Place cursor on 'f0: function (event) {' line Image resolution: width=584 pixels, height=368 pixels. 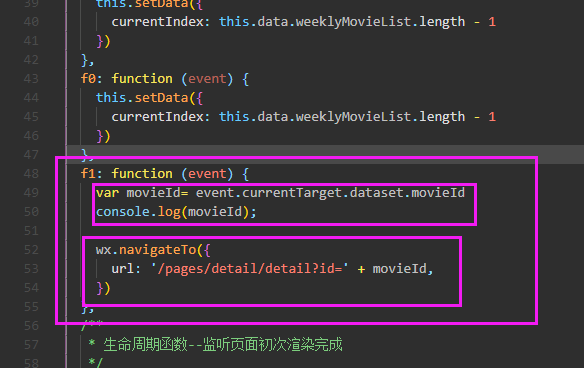(x=165, y=79)
